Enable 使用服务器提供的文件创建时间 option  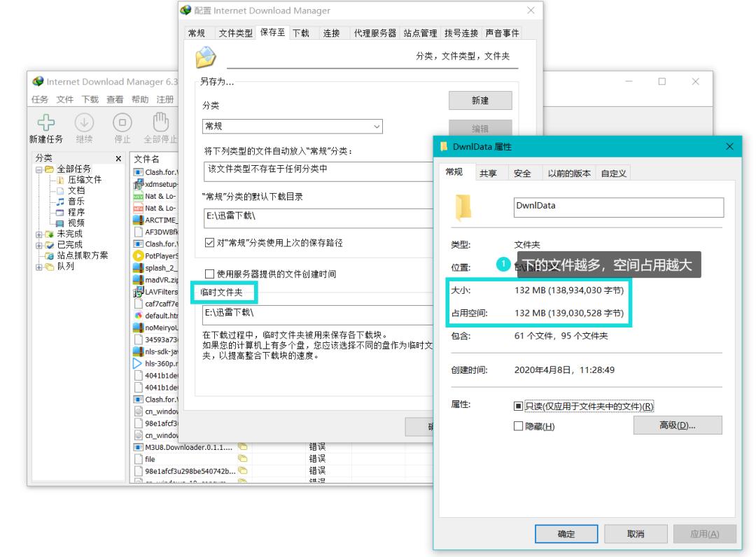click(209, 274)
